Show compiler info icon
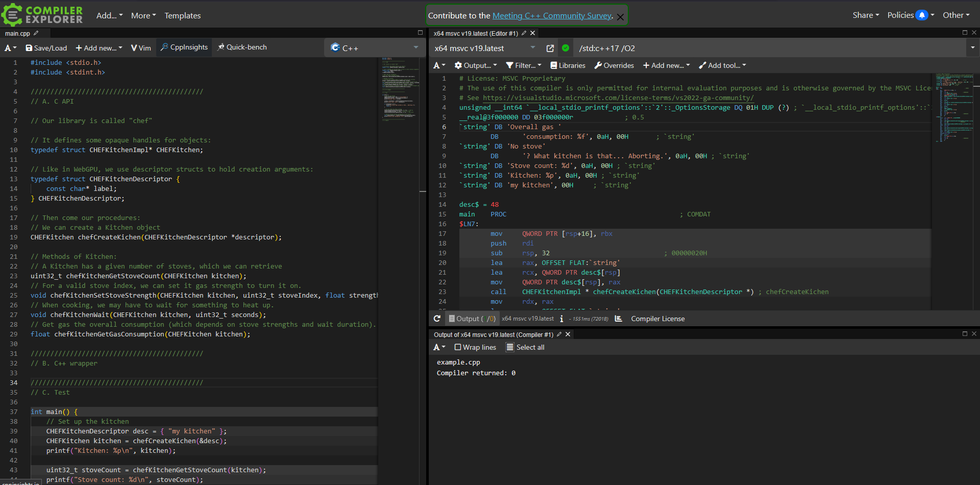The image size is (980, 485). pos(561,319)
